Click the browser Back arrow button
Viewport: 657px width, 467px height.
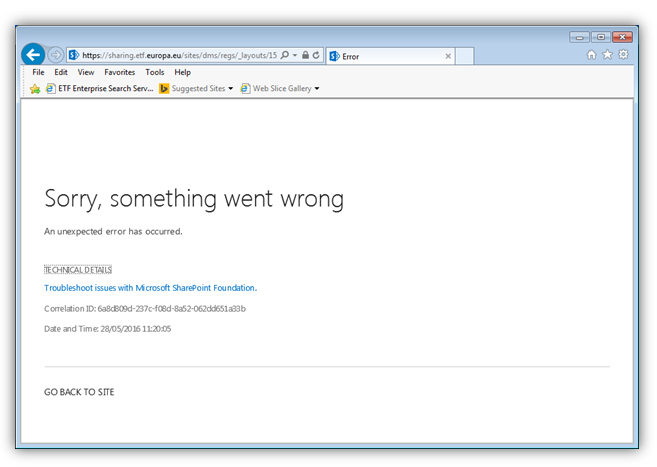[32, 55]
